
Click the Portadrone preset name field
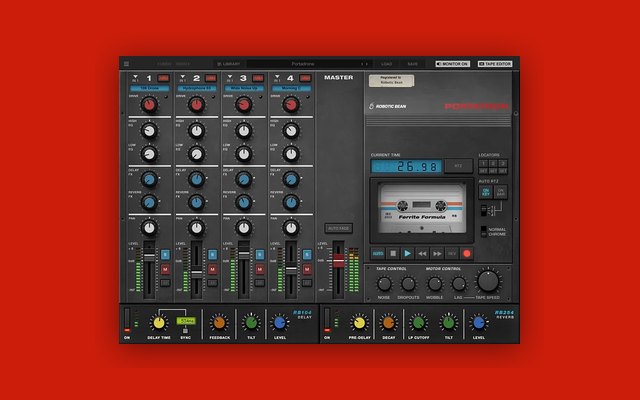tap(303, 64)
